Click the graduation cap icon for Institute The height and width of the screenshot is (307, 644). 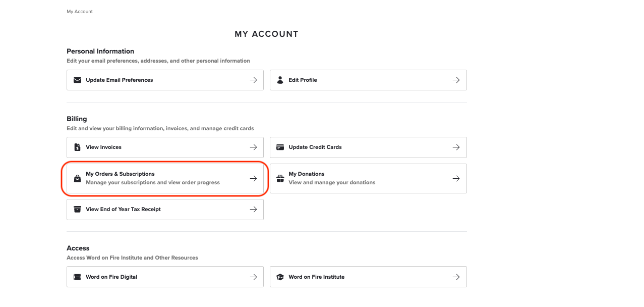[x=280, y=277]
